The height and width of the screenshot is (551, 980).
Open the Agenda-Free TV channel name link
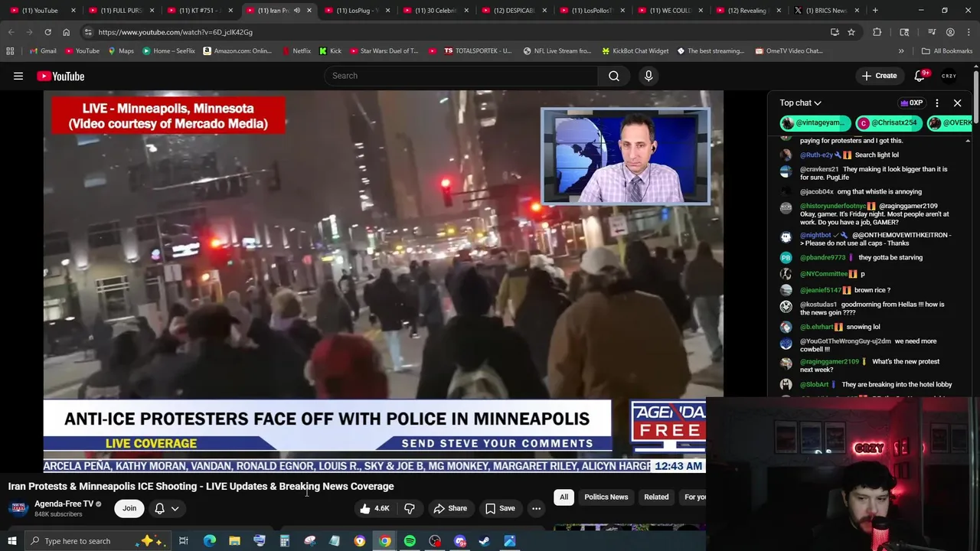pyautogui.click(x=64, y=504)
